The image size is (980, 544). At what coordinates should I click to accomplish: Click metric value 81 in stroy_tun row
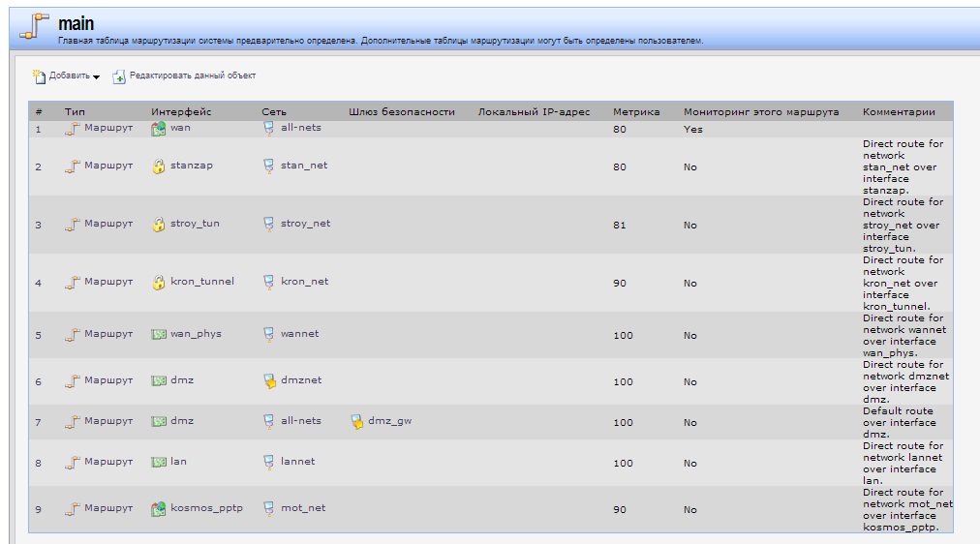point(620,226)
